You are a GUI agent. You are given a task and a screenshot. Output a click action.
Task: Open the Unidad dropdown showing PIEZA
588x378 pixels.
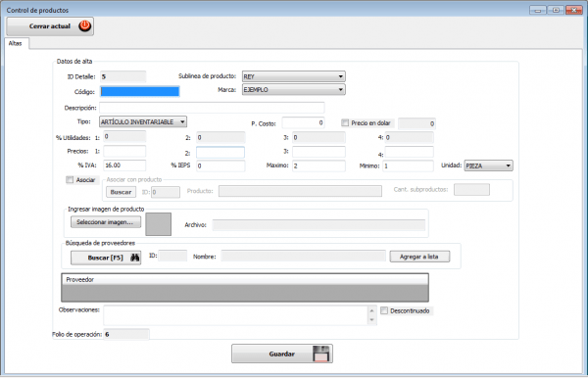coord(488,165)
